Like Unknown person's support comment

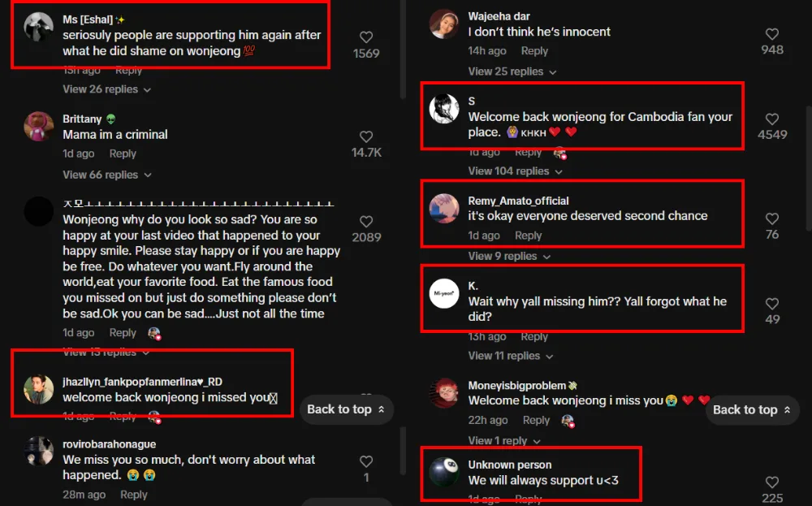tap(772, 482)
